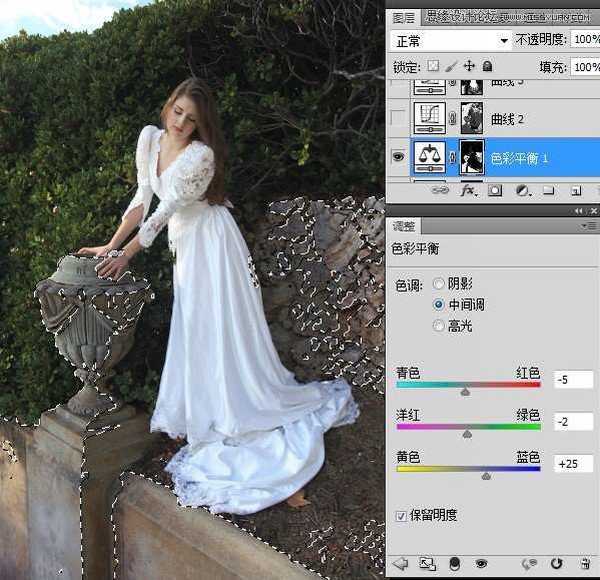Click the return to adjustment list arrow
Image resolution: width=600 pixels, height=580 pixels.
click(x=401, y=564)
